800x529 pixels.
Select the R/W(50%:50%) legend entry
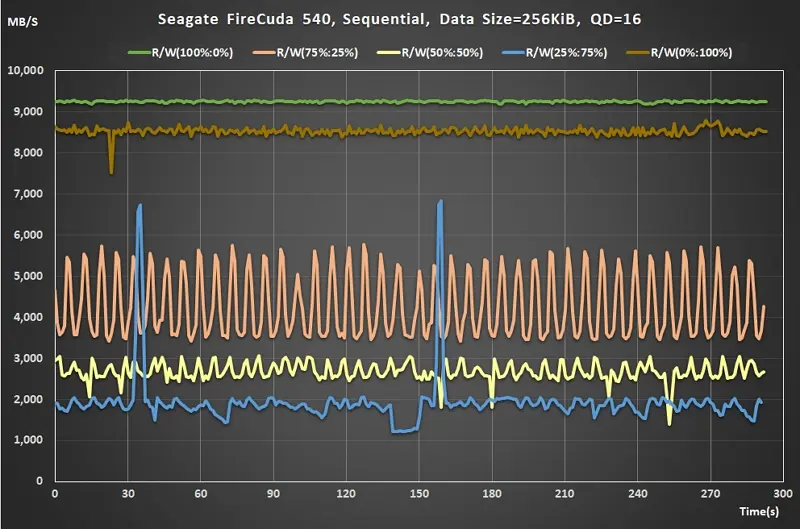430,53
